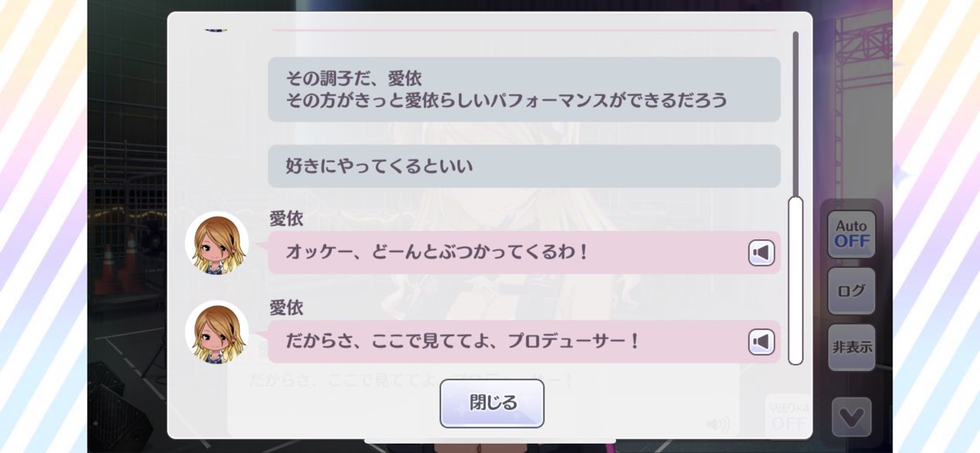Close the log with the 閉じる button
This screenshot has height=453, width=980.
point(492,403)
